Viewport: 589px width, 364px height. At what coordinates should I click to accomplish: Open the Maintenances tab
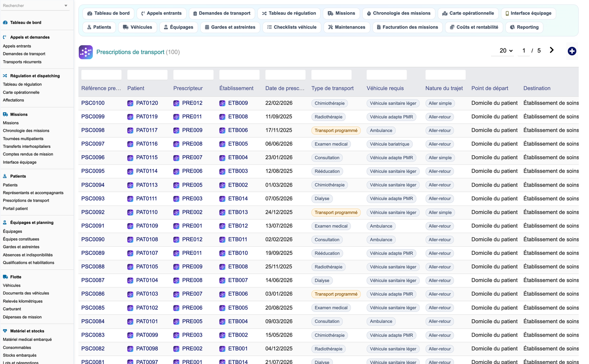click(x=347, y=27)
